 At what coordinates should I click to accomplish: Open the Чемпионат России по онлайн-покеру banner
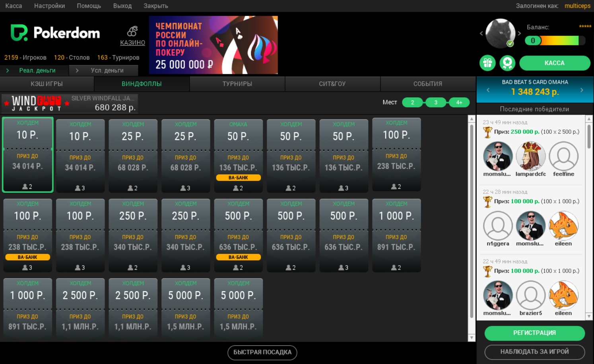(214, 45)
